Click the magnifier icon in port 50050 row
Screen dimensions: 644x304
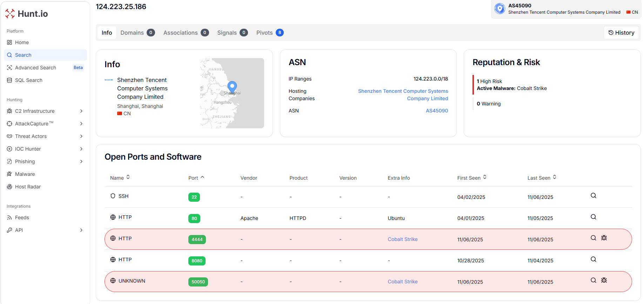pyautogui.click(x=593, y=280)
